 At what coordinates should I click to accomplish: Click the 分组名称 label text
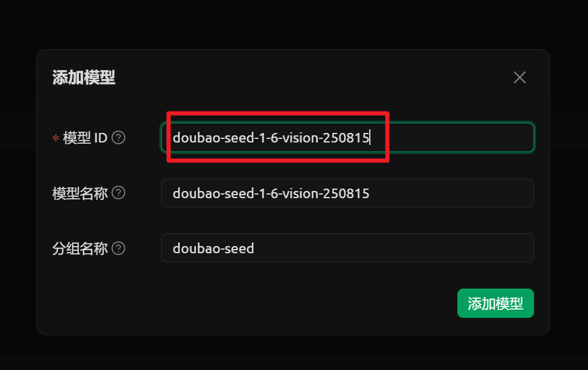(x=80, y=248)
